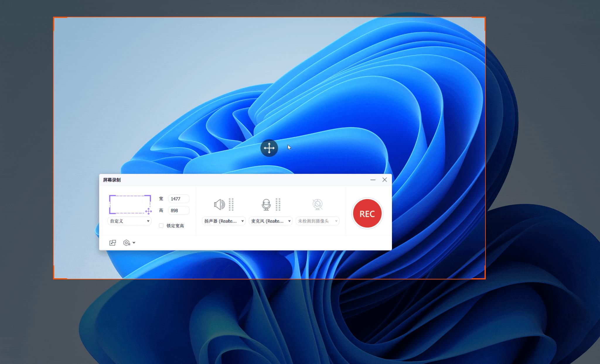The width and height of the screenshot is (600, 364).
Task: Toggle the microphone icon
Action: [266, 205]
